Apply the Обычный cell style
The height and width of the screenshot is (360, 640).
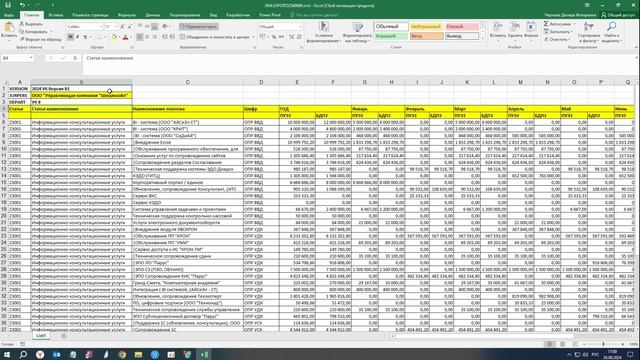click(391, 27)
